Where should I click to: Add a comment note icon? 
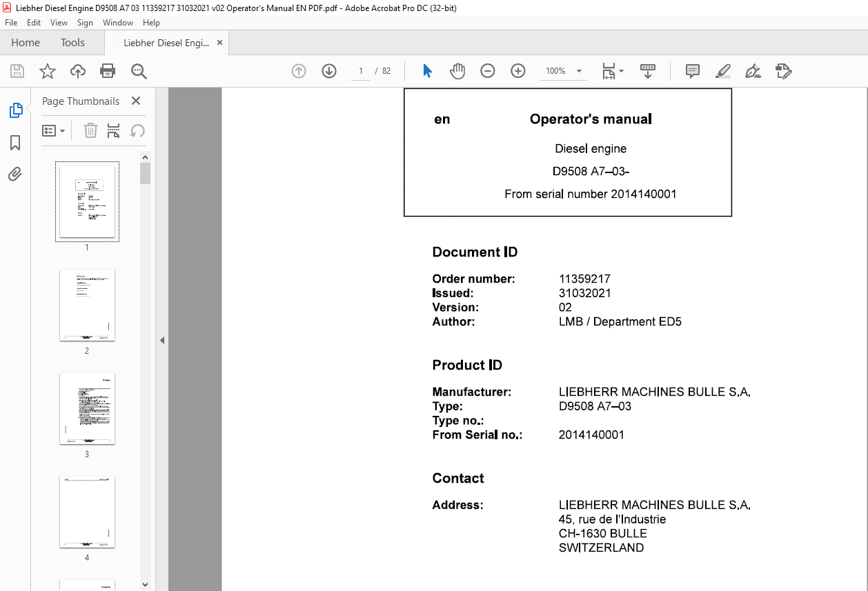(693, 71)
